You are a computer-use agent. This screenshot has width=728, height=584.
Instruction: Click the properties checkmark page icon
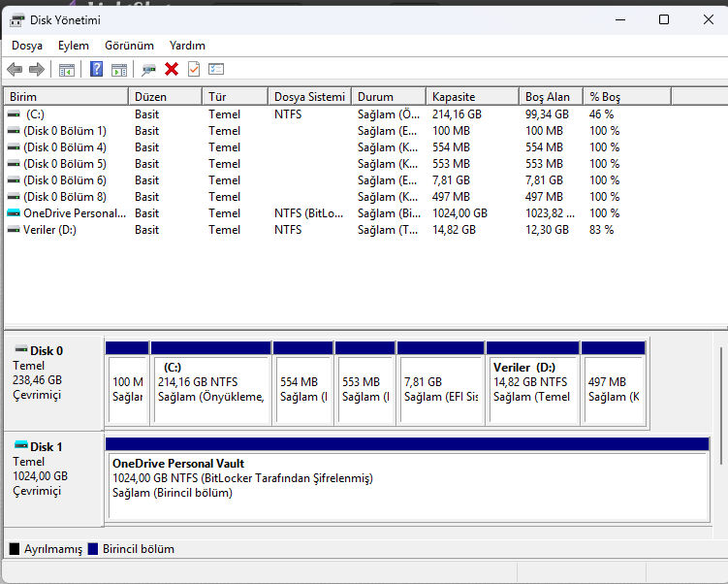pos(194,69)
